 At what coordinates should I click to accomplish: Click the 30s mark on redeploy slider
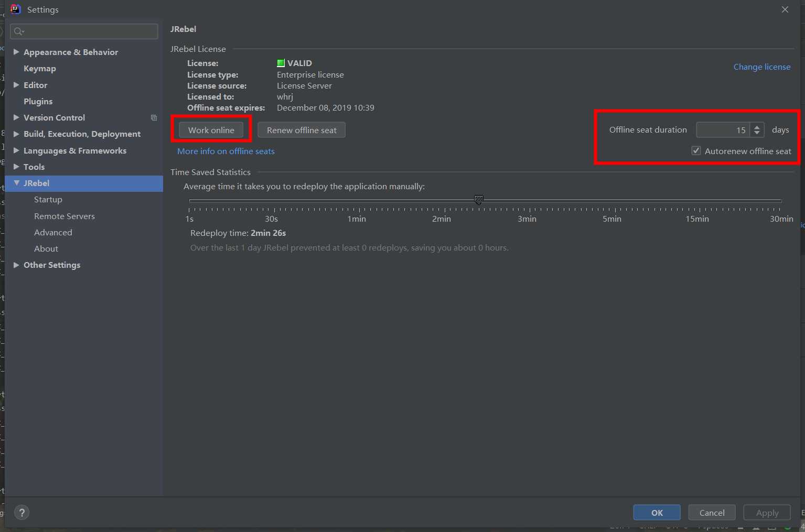(271, 219)
